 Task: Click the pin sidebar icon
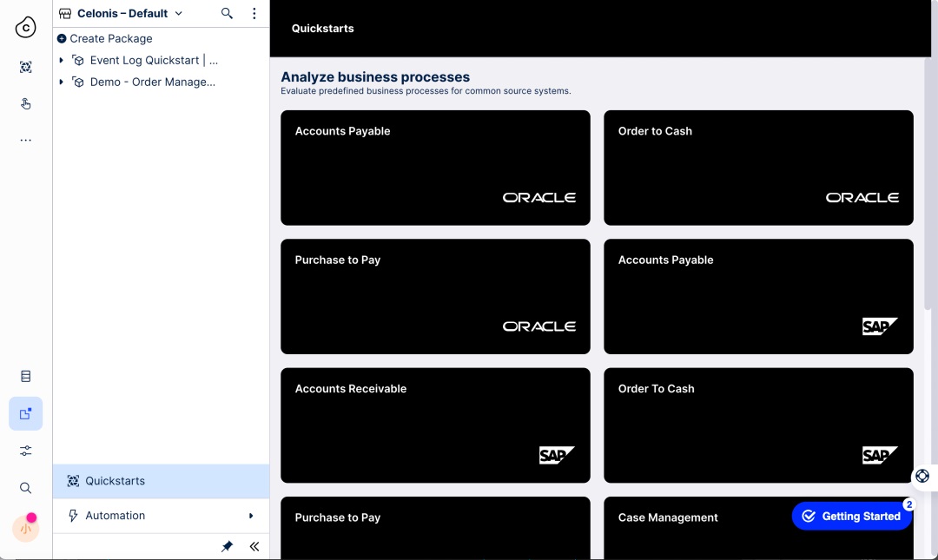point(227,546)
